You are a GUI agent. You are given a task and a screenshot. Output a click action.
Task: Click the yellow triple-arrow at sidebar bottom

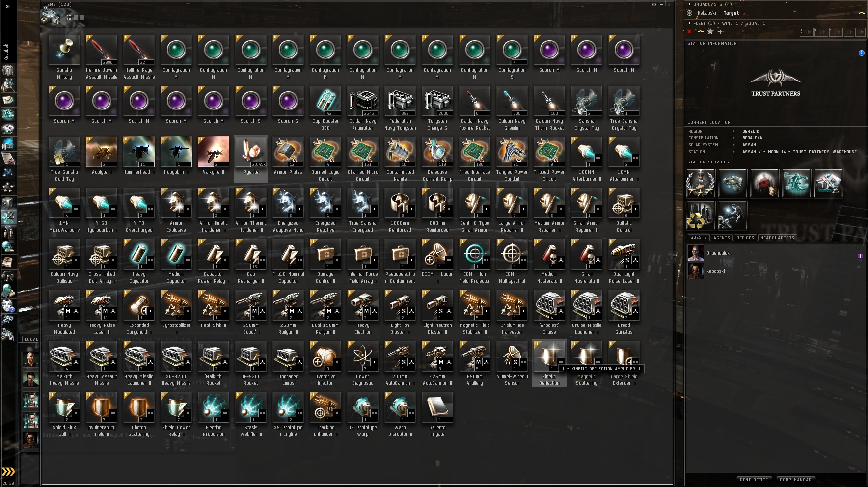pyautogui.click(x=8, y=472)
